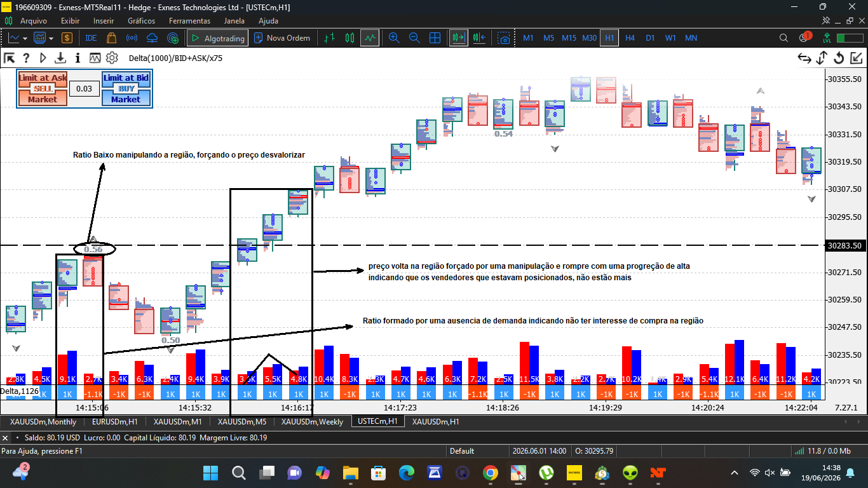The width and height of the screenshot is (868, 488).
Task: Click the horizontal flip arrows icon
Action: (804, 58)
